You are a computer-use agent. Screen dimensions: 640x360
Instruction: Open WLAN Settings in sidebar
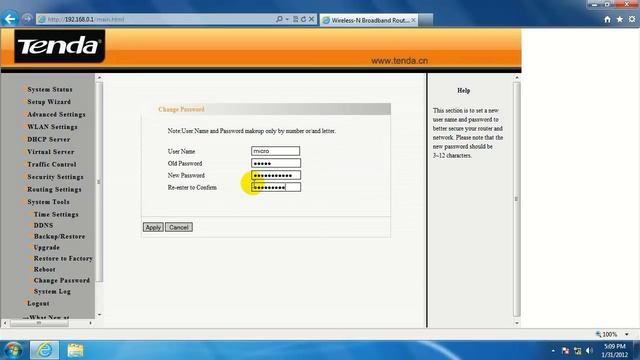point(52,127)
